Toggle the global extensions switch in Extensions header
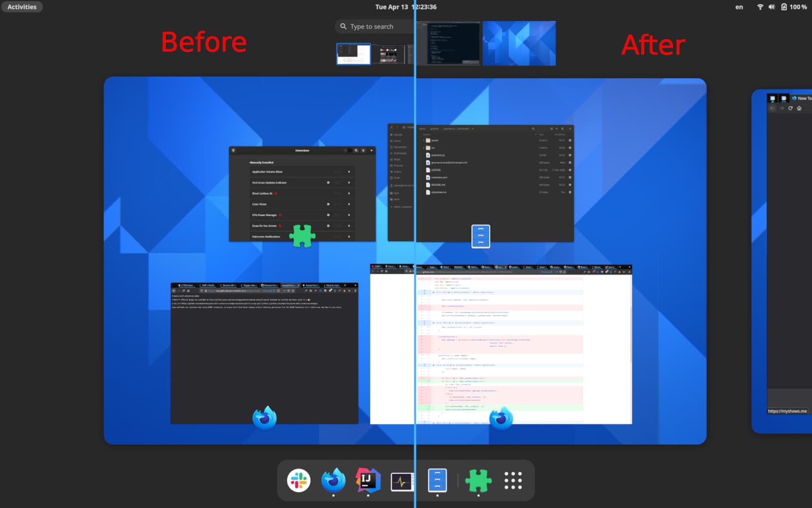Image resolution: width=812 pixels, height=508 pixels. pos(347,150)
